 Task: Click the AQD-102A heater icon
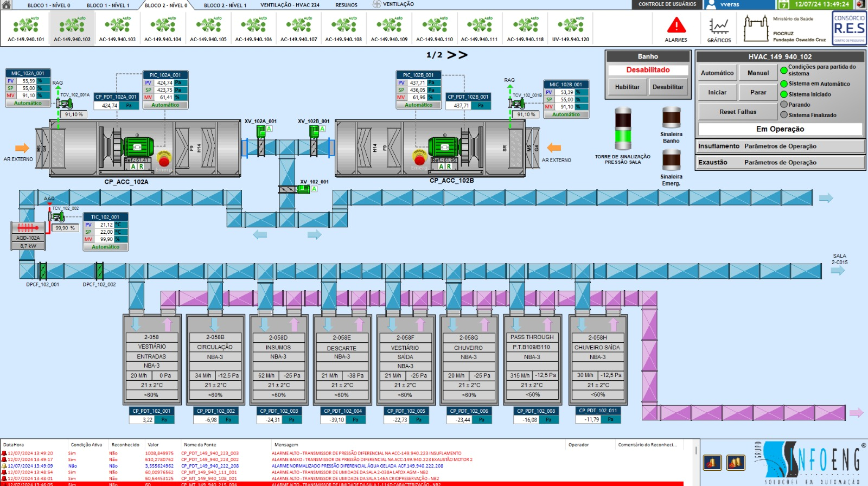pos(28,228)
